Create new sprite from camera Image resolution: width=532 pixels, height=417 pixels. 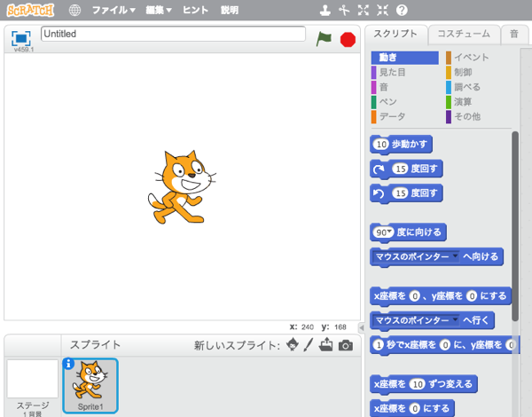(346, 345)
